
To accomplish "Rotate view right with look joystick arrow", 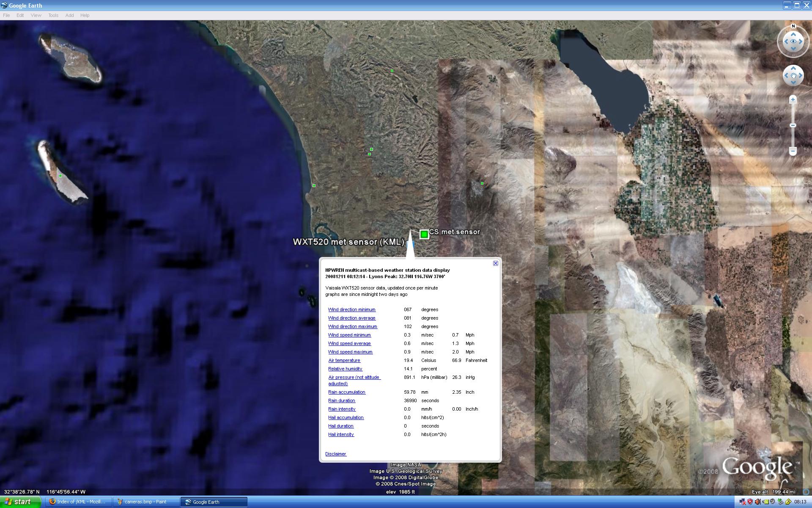I will 801,41.
